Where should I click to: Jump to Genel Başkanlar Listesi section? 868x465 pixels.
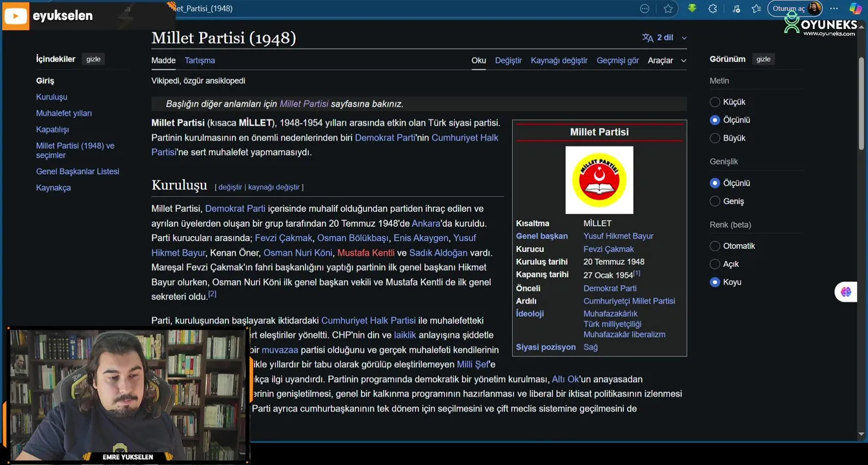(x=77, y=171)
